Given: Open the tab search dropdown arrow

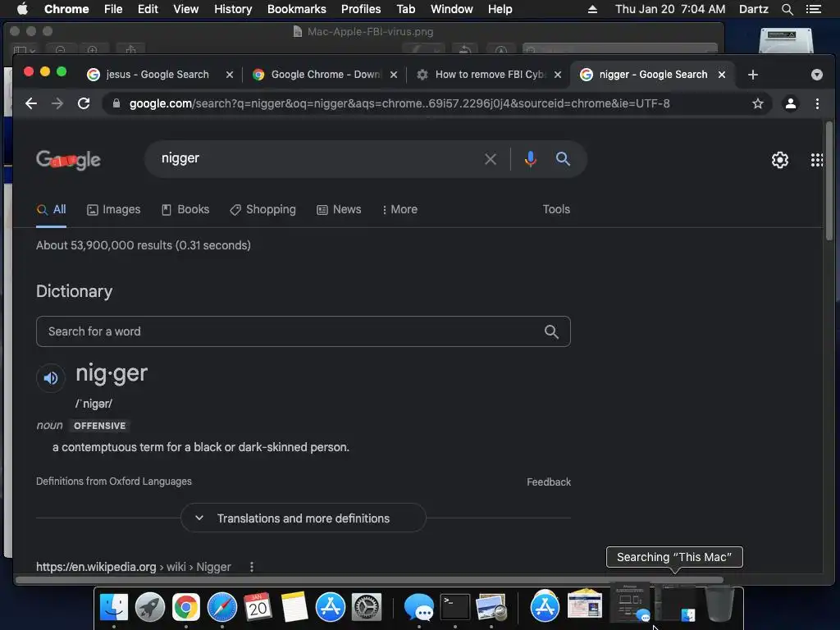Looking at the screenshot, I should (x=816, y=75).
